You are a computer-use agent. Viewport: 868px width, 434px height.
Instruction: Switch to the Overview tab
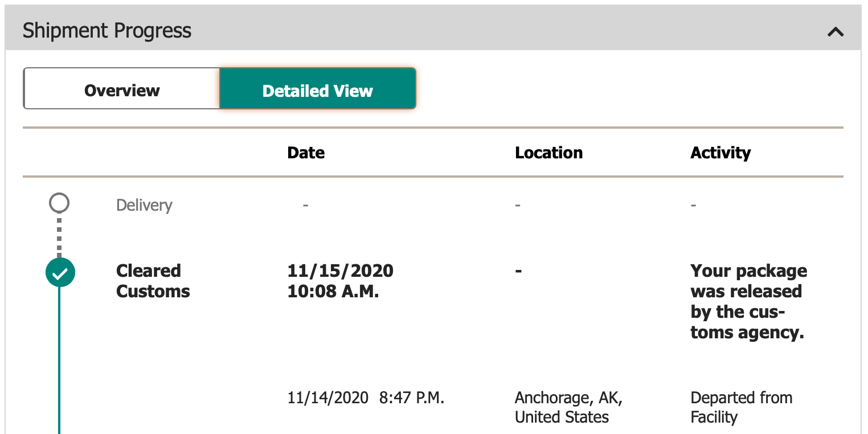coord(121,89)
